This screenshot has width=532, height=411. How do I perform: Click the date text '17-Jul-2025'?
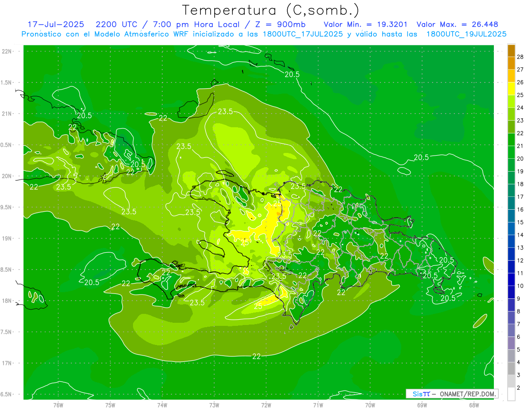coord(55,24)
